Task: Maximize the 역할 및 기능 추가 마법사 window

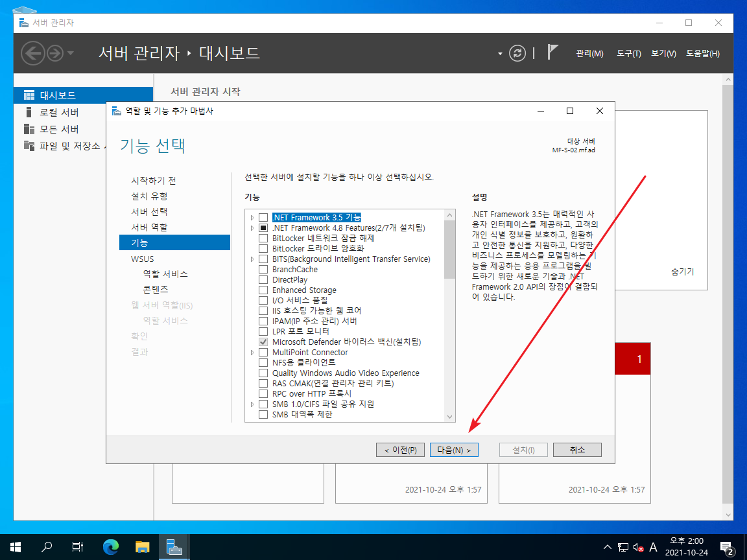Action: click(x=570, y=111)
